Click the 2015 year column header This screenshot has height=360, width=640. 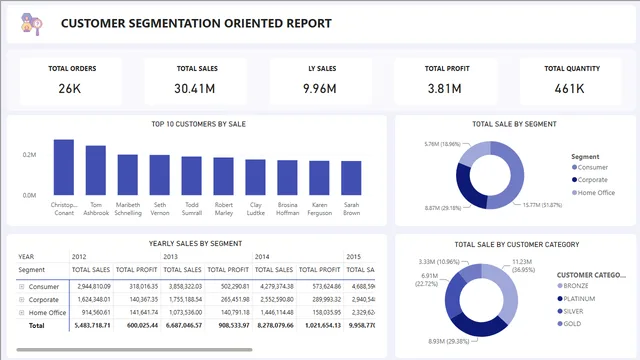pos(353,257)
